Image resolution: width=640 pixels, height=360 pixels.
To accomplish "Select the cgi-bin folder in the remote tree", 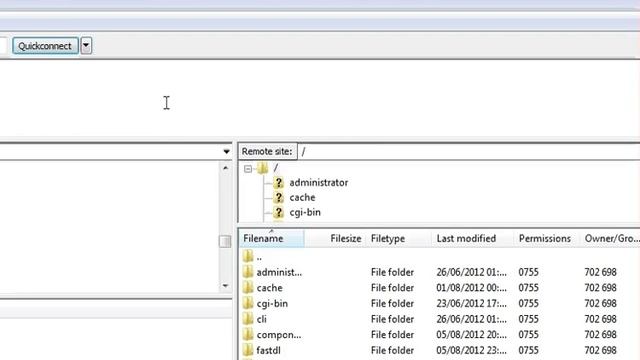I will (x=305, y=213).
